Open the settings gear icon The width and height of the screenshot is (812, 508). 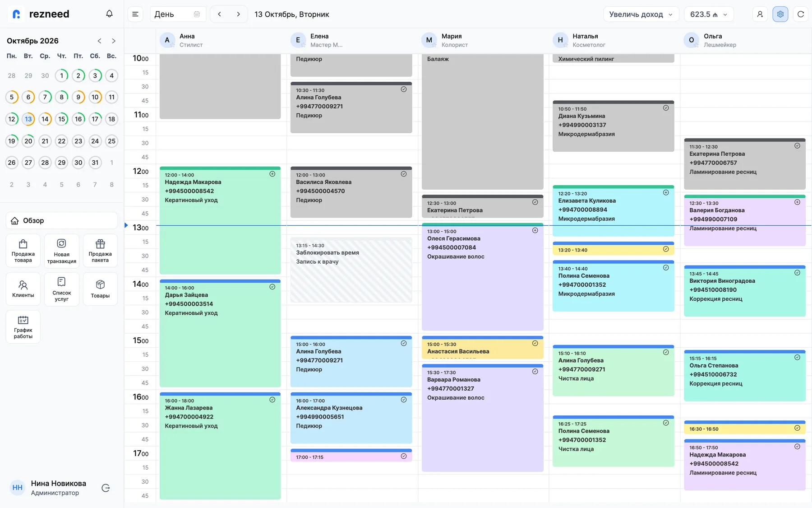point(780,14)
